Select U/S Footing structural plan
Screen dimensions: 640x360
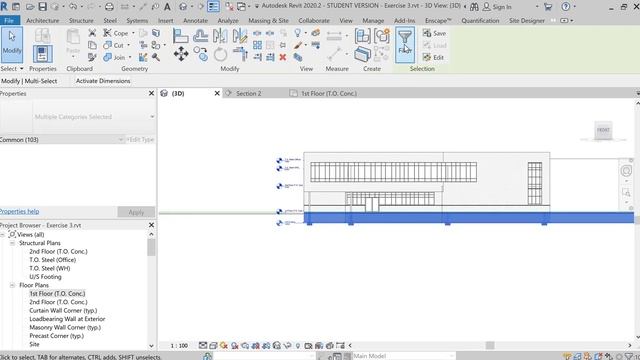coord(45,277)
